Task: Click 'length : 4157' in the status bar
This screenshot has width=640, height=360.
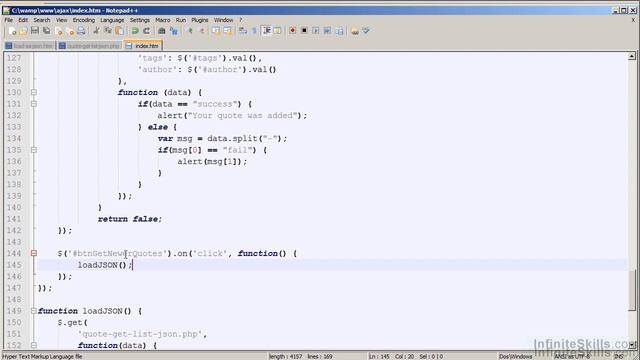Action: point(285,356)
